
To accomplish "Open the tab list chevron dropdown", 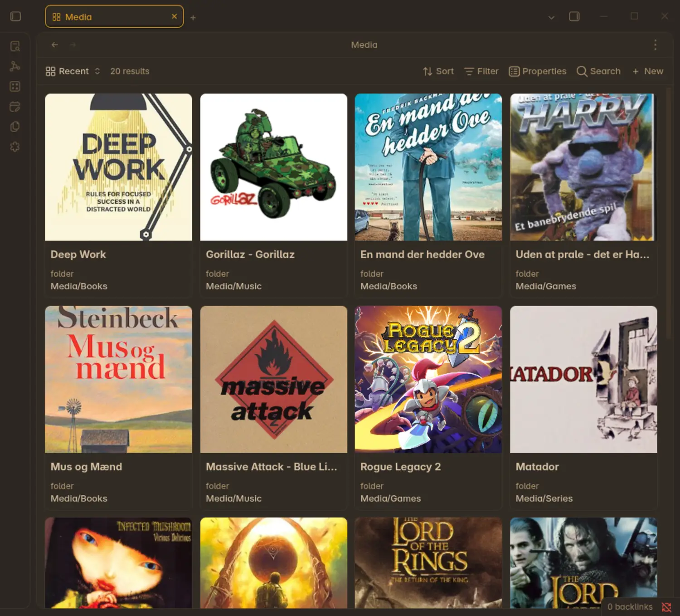I will 551,17.
